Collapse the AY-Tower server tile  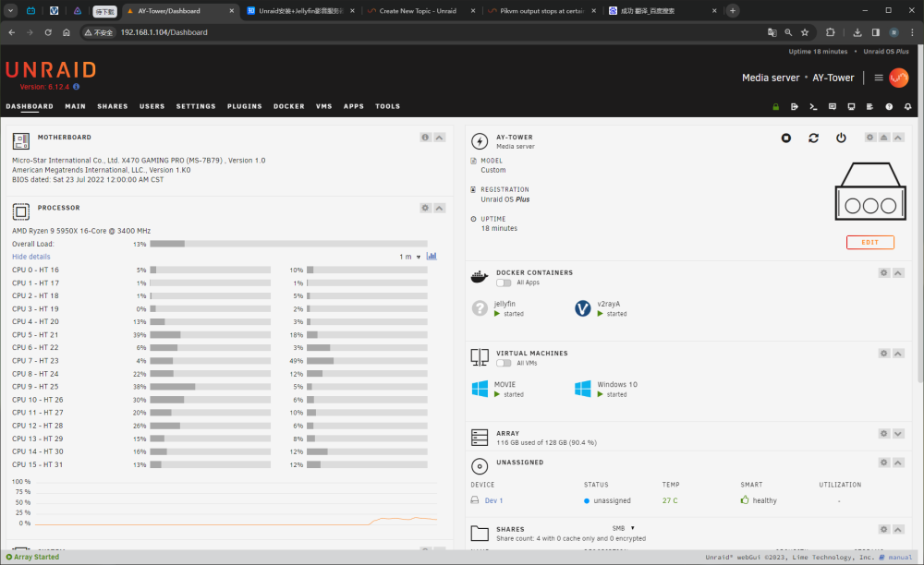898,138
